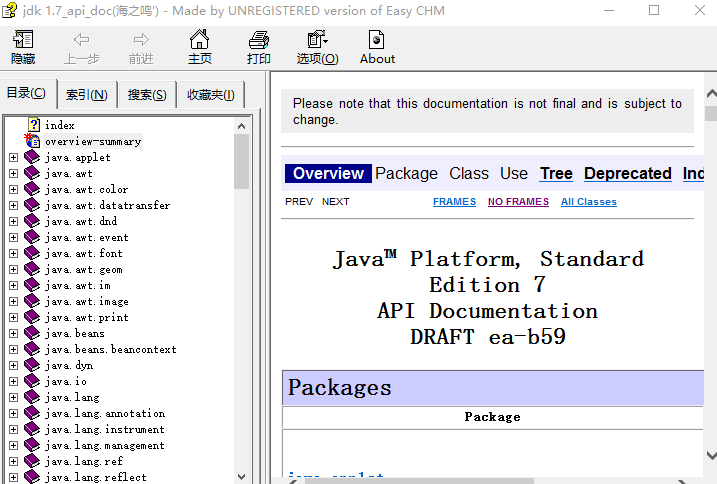Screen dimensions: 717x484
Task: Expand the java.lang tree node
Action: point(13,397)
